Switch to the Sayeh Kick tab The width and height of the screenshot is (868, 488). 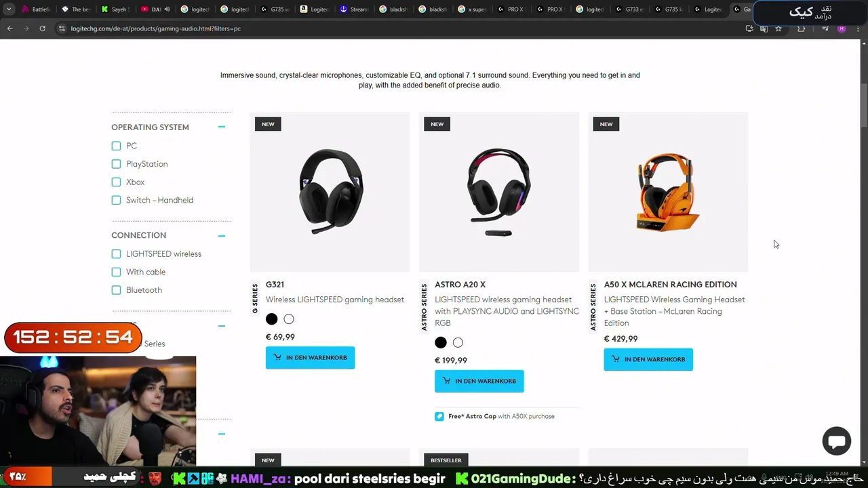click(x=116, y=9)
